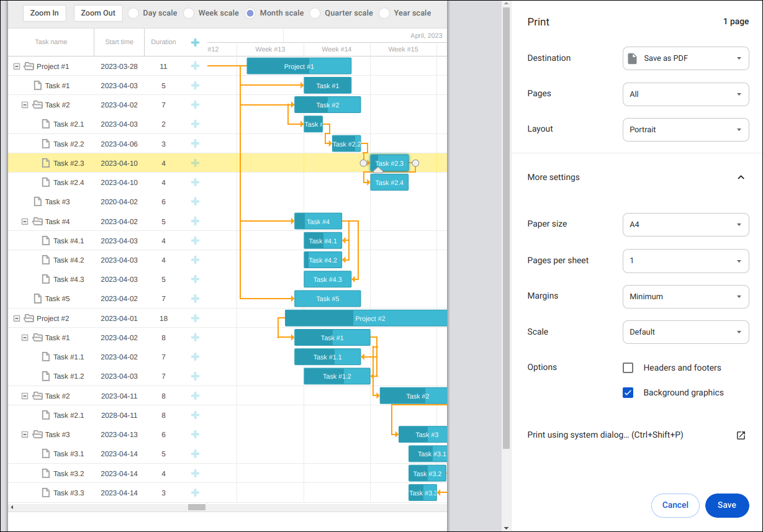This screenshot has width=763, height=532.
Task: Click Save to export the PDF
Action: [727, 505]
